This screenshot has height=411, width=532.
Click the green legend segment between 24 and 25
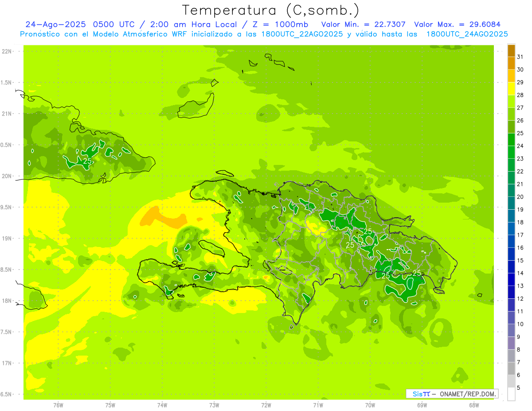pos(511,140)
